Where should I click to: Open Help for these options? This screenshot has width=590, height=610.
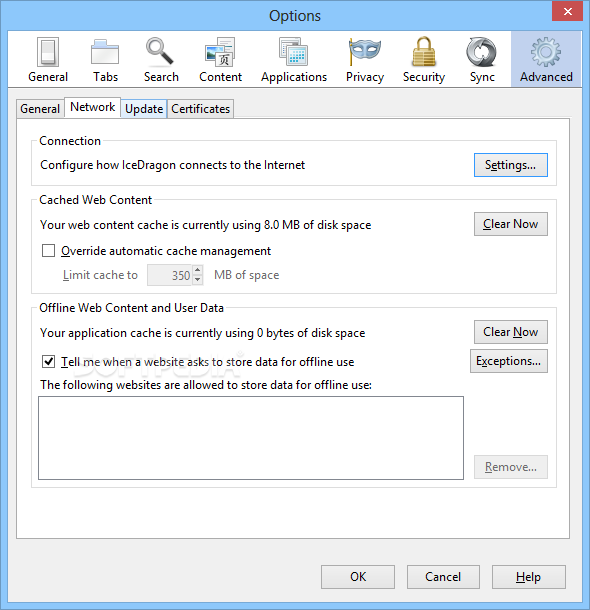click(529, 577)
